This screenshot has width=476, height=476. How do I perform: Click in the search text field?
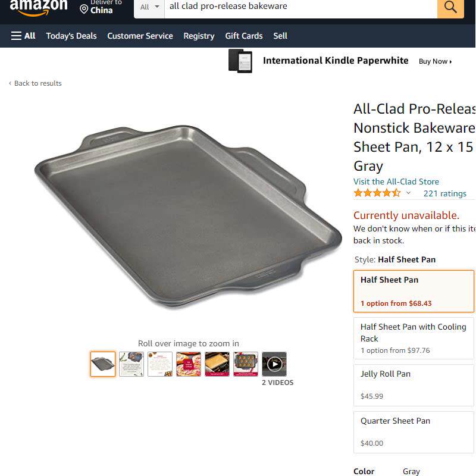[300, 7]
